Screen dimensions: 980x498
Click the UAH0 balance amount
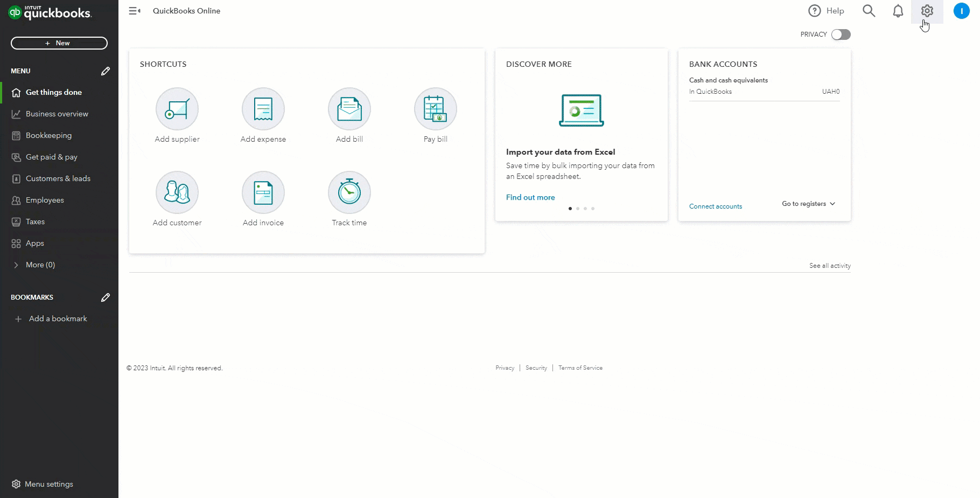(831, 92)
